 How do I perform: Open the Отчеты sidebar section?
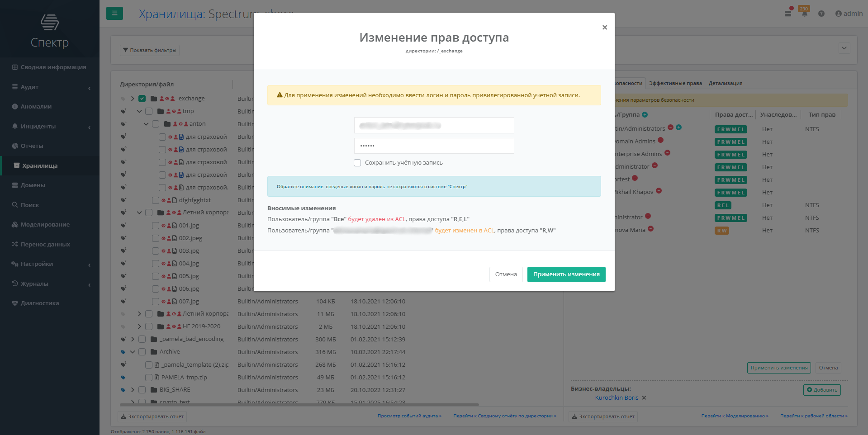[x=32, y=146]
